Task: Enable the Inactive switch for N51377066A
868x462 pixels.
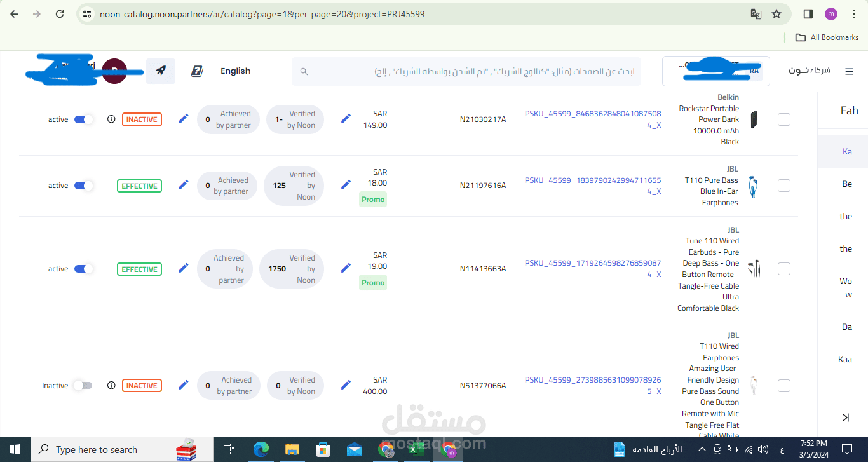Action: (x=83, y=385)
